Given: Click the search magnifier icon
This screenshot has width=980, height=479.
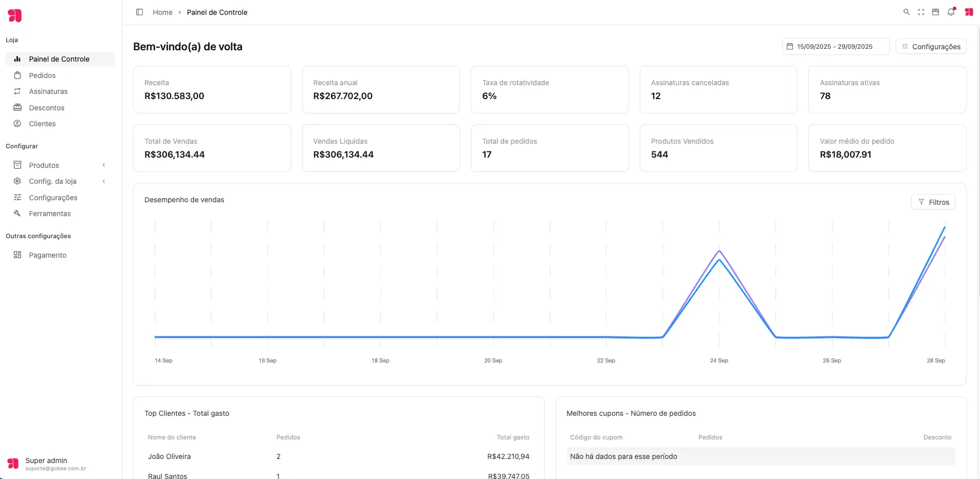Looking at the screenshot, I should 907,12.
